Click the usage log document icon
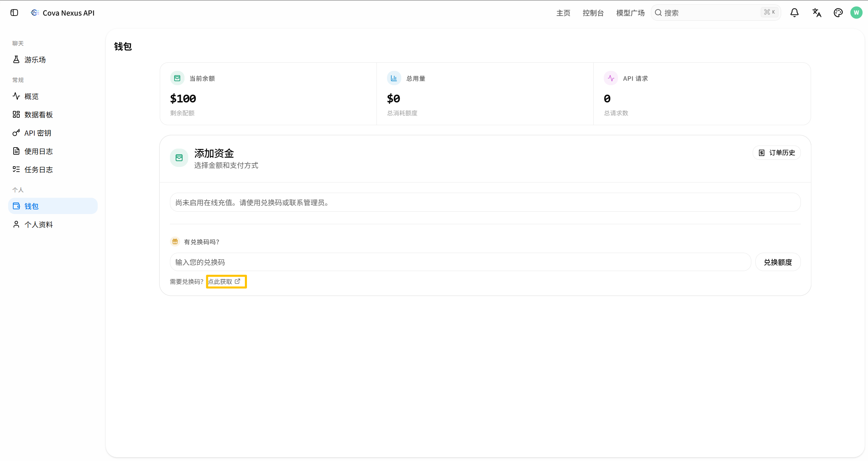Screen dimensions: 868x461 [x=16, y=151]
